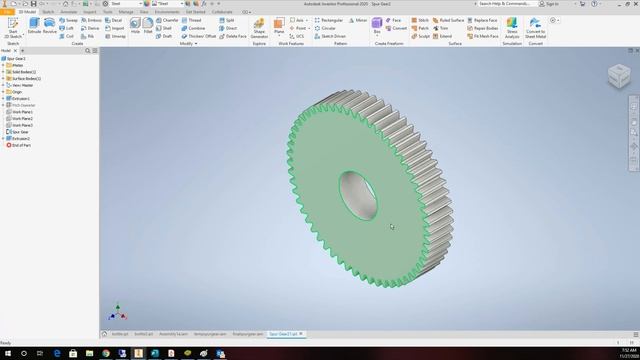Open Microsoft Edge from the taskbar
The height and width of the screenshot is (360, 640).
click(x=57, y=353)
